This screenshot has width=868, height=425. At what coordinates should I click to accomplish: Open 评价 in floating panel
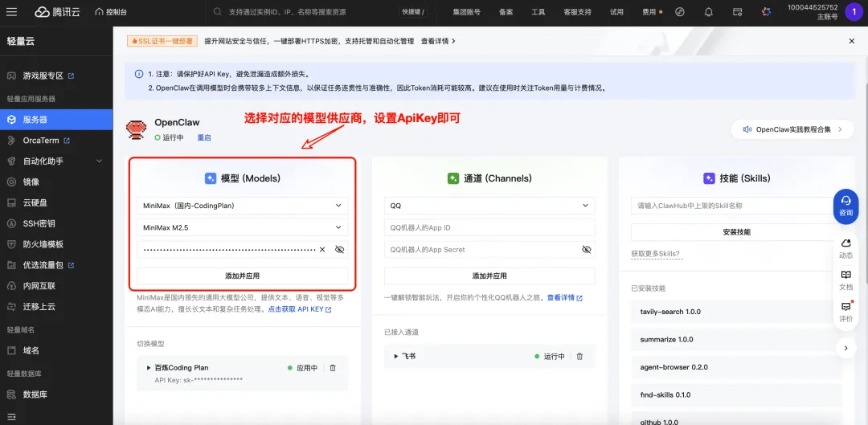(x=845, y=312)
